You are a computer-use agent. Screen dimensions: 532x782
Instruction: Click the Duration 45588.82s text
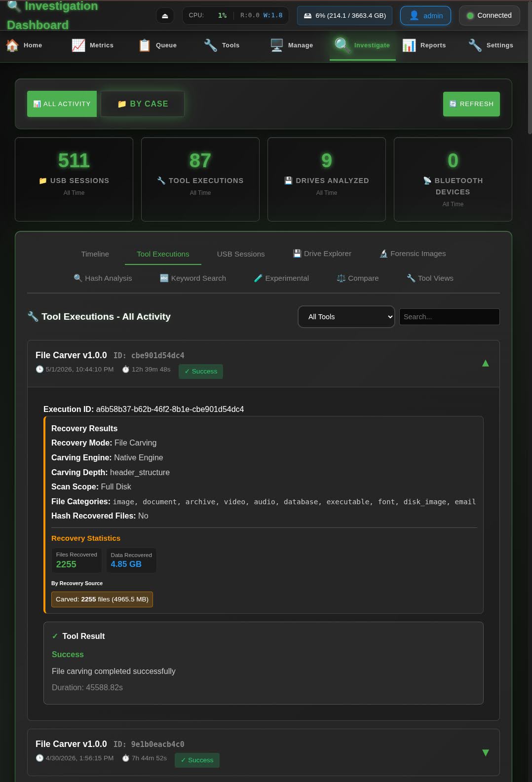87,688
